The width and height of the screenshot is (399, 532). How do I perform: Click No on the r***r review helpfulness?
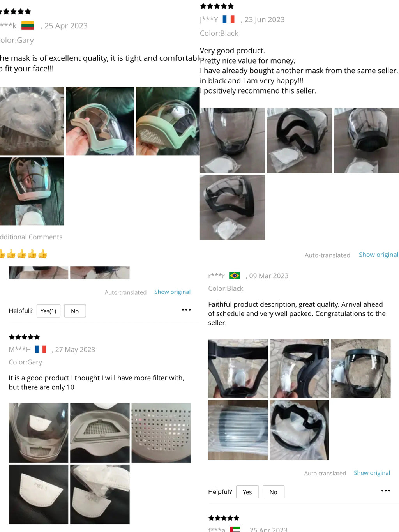pyautogui.click(x=274, y=492)
